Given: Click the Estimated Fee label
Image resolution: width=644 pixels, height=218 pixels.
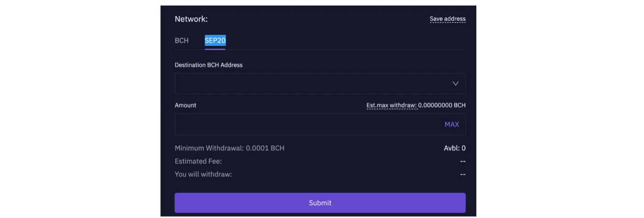Looking at the screenshot, I should (x=198, y=161).
